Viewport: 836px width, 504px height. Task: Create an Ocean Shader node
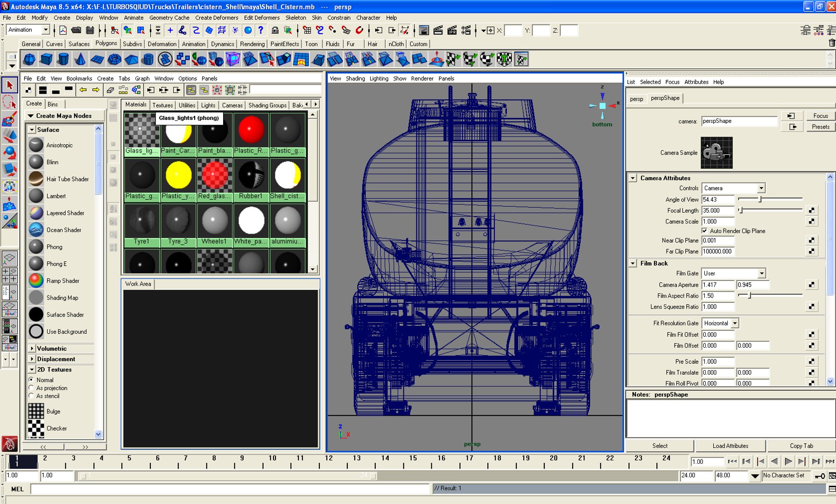(64, 230)
